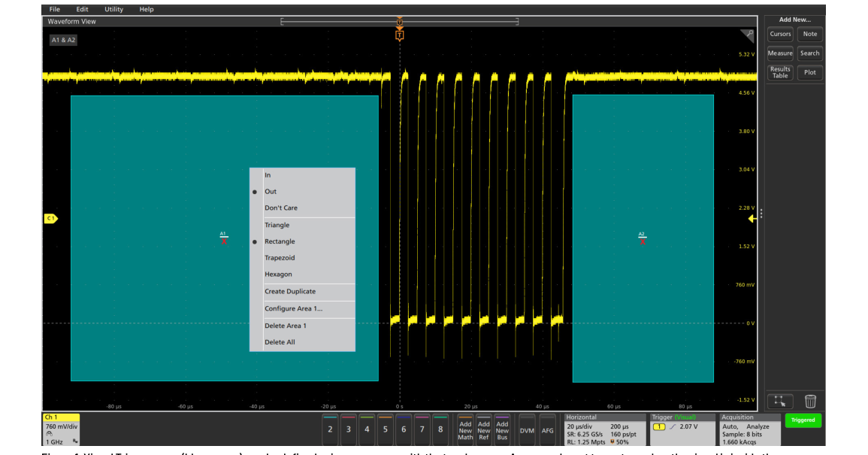Click the yellow trigger level arrow
The height and width of the screenshot is (455, 868).
click(752, 219)
